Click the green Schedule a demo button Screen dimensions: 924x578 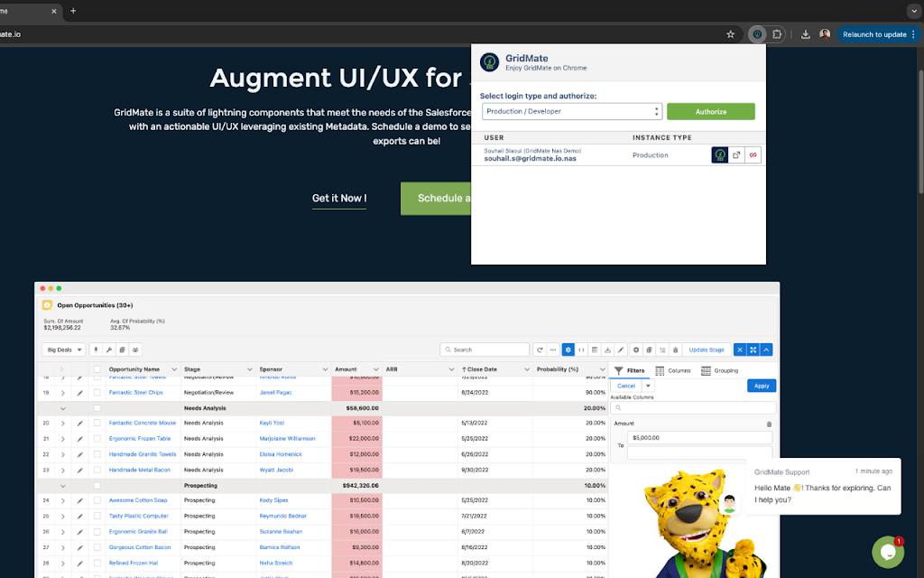pos(436,198)
